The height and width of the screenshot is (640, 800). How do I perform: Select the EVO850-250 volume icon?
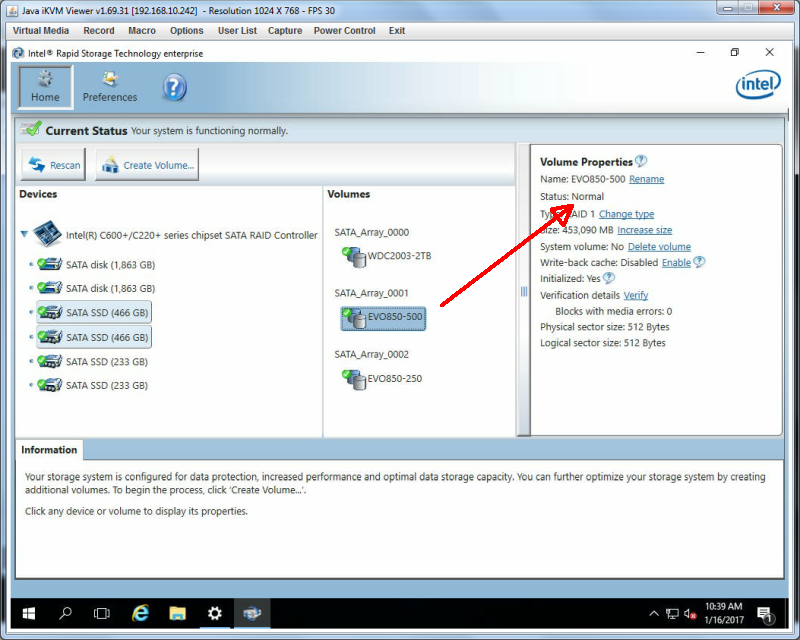(354, 379)
